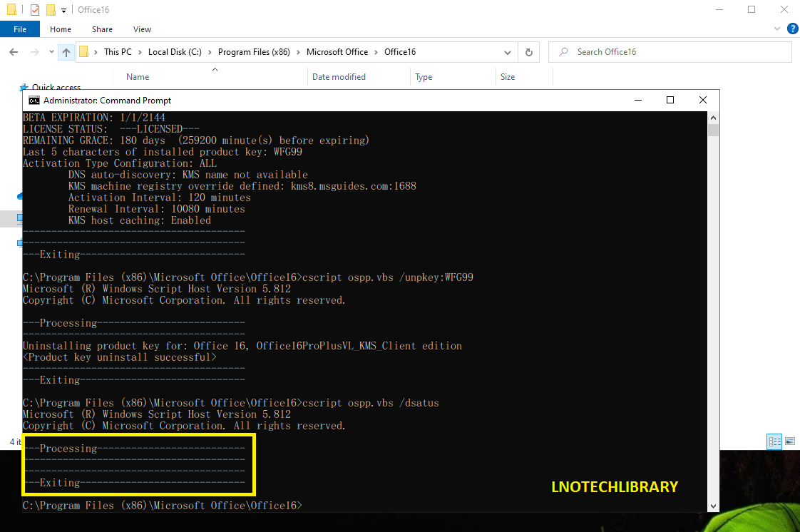Click the Search Office16 box
Viewport: 800px width, 532px height.
[x=670, y=52]
